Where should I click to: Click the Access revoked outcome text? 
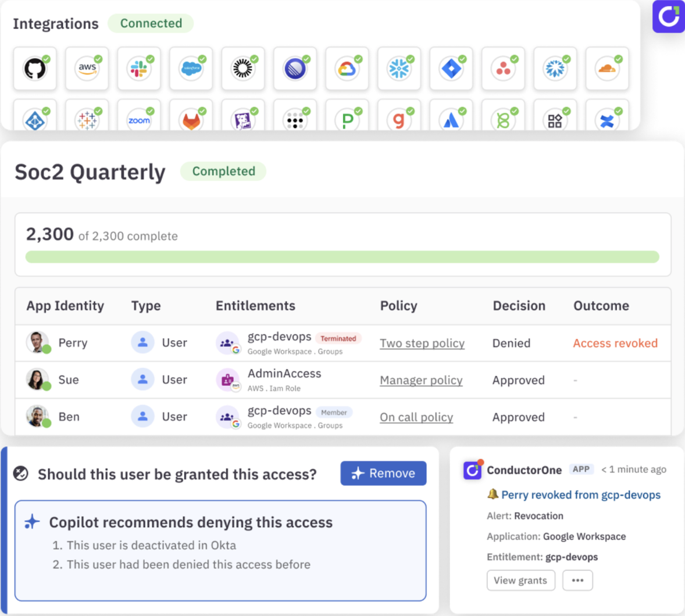point(615,343)
